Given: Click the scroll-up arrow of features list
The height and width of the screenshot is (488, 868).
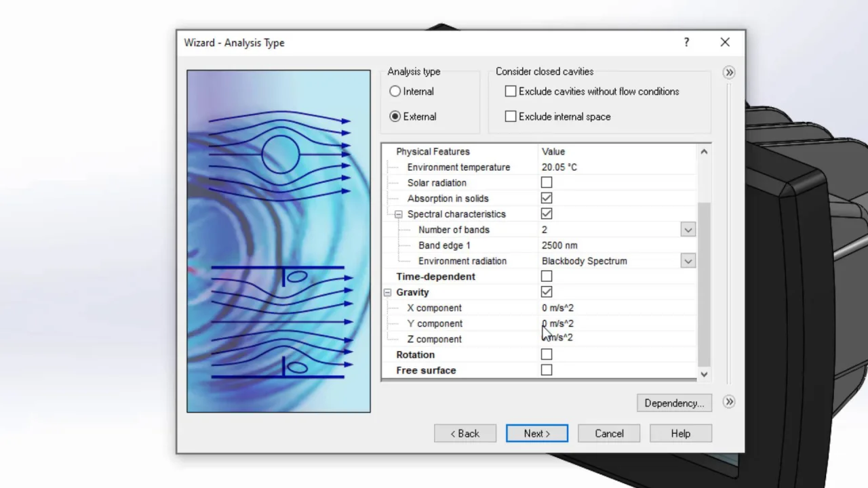Looking at the screenshot, I should pyautogui.click(x=704, y=152).
